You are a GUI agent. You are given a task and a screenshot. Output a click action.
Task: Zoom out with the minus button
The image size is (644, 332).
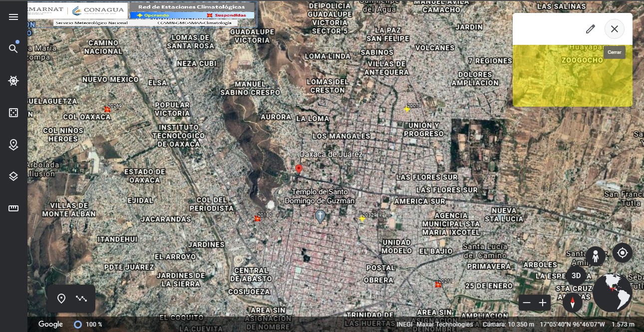[527, 303]
